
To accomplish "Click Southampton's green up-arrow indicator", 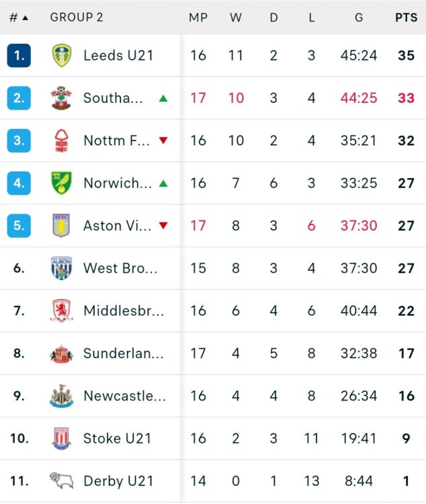I will [x=163, y=98].
